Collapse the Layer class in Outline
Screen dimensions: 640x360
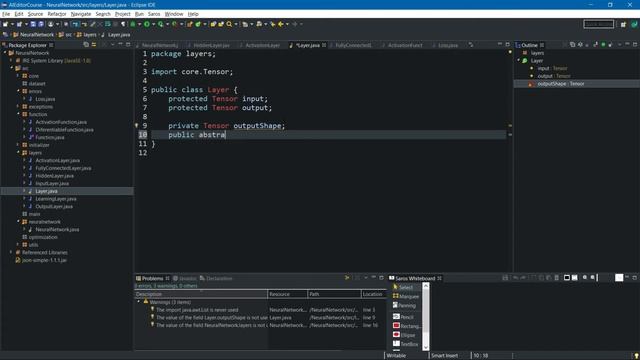click(x=519, y=60)
